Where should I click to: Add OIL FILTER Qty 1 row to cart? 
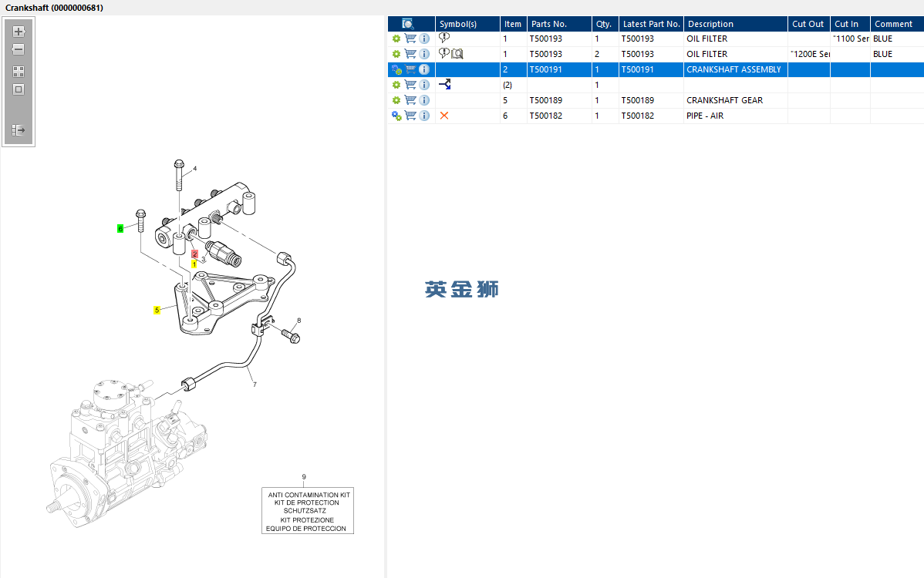click(410, 39)
